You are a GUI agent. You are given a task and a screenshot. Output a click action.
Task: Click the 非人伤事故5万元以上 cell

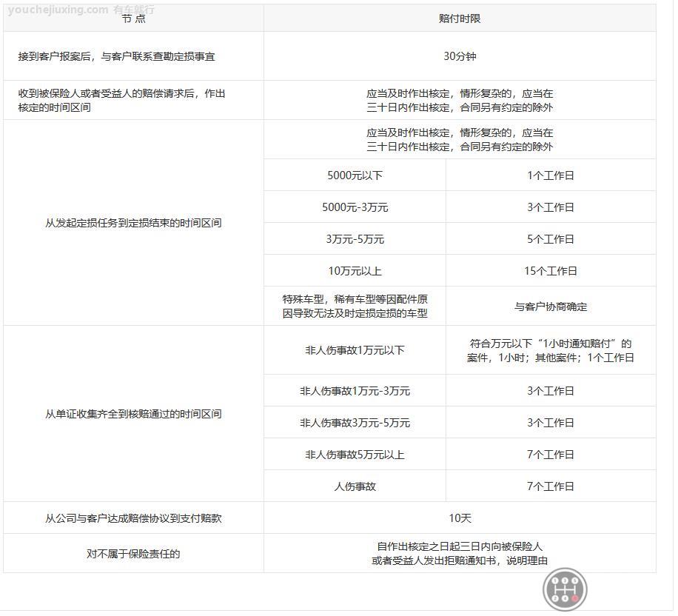pyautogui.click(x=355, y=455)
